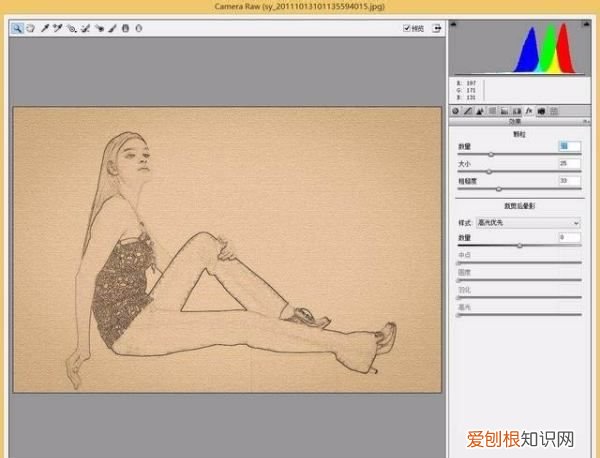Open the Effects panel flyout menu
Screen dimensions: 600x458
point(586,121)
